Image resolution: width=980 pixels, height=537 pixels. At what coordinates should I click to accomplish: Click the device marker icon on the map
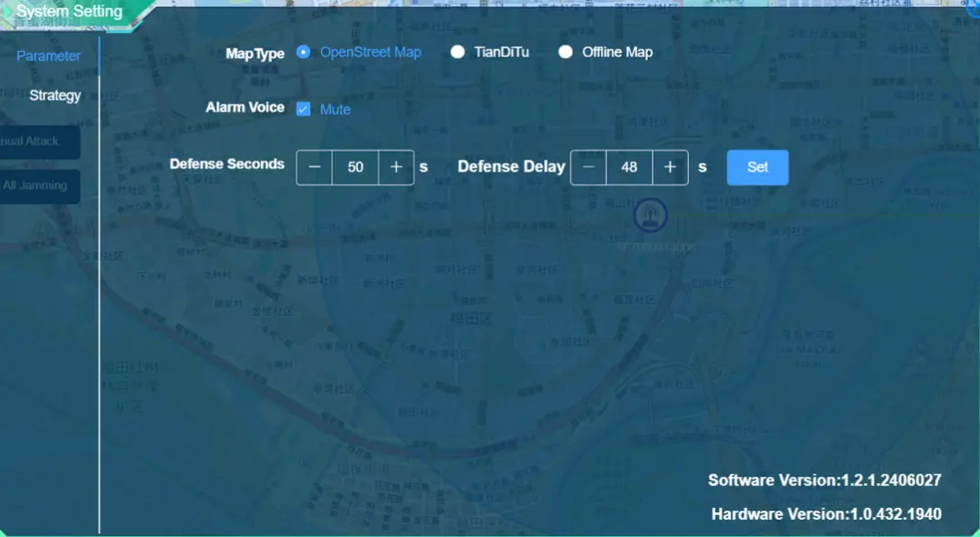pyautogui.click(x=650, y=216)
